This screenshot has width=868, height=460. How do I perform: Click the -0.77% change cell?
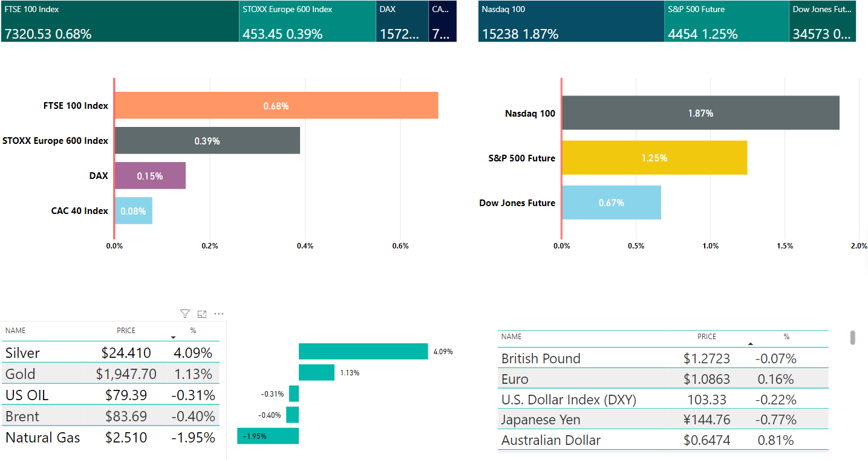(x=776, y=420)
